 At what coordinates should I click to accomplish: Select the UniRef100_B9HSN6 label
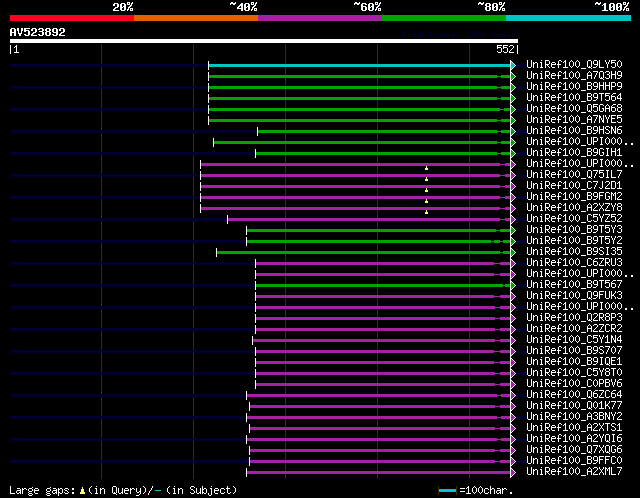574,131
